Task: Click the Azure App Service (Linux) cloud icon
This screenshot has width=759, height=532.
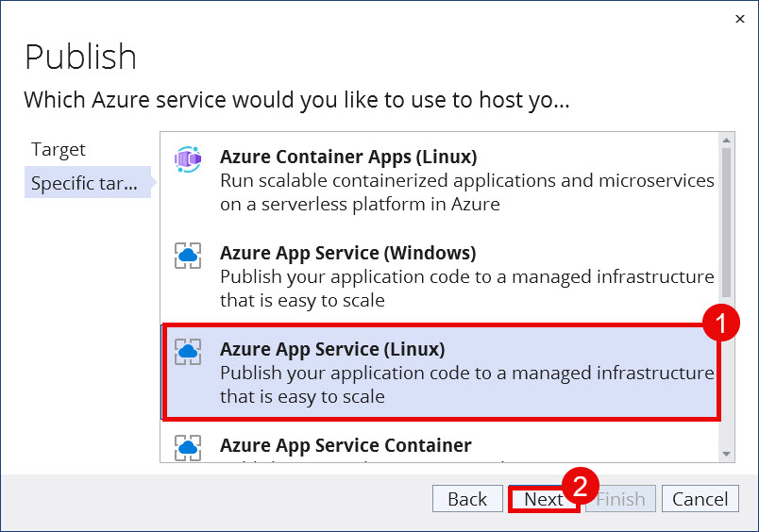Action: [x=188, y=352]
